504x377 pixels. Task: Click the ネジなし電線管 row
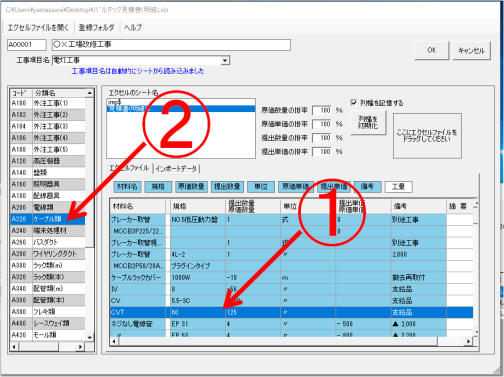pyautogui.click(x=291, y=324)
